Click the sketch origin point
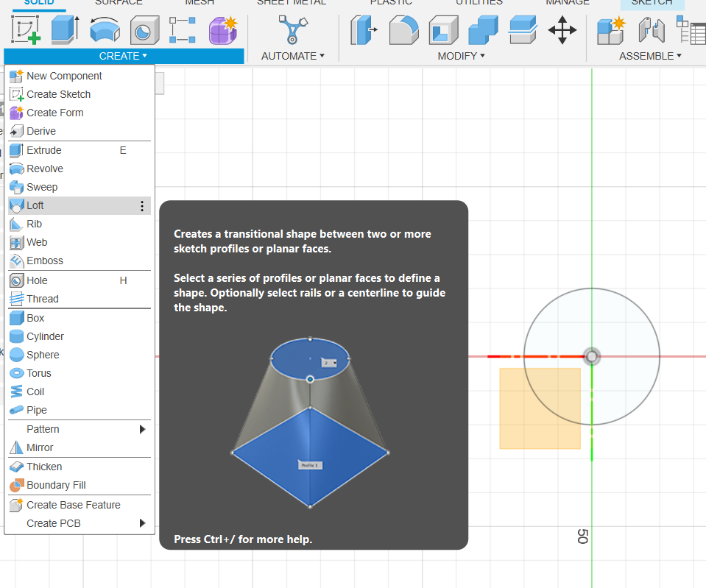Image resolution: width=706 pixels, height=588 pixels. 592,357
